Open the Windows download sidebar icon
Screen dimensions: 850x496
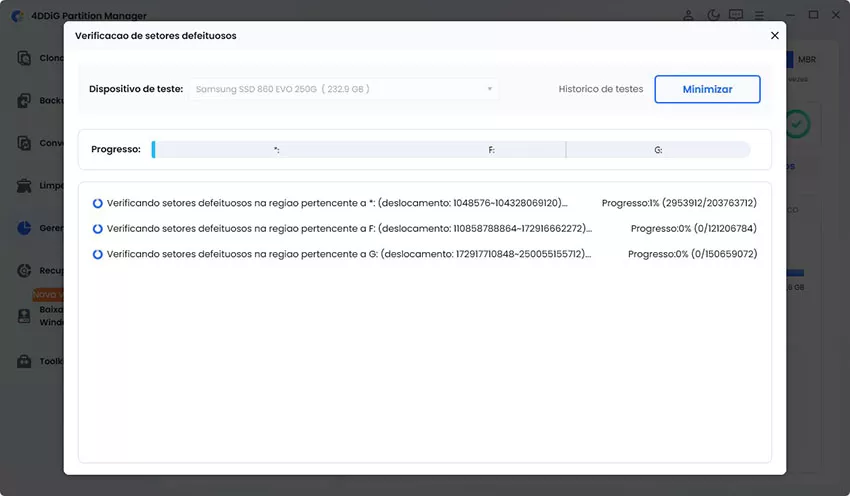coord(24,316)
